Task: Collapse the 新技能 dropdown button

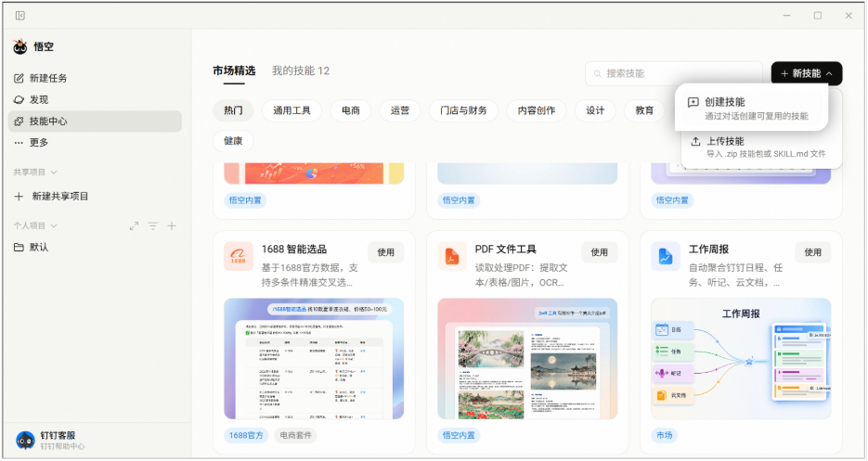Action: pos(807,73)
